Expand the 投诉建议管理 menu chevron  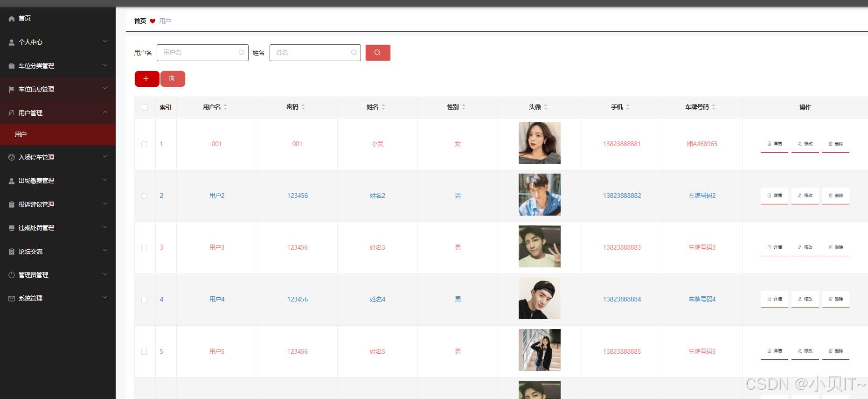click(x=105, y=203)
